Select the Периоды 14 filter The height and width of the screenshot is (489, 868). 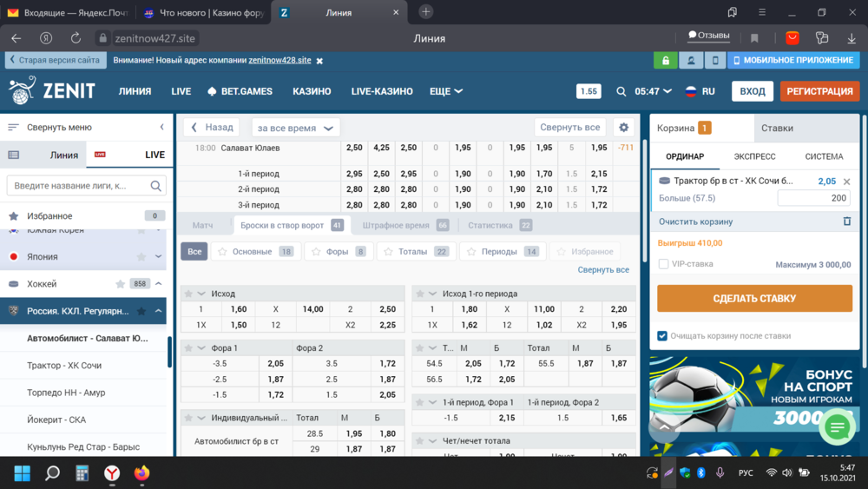click(503, 251)
